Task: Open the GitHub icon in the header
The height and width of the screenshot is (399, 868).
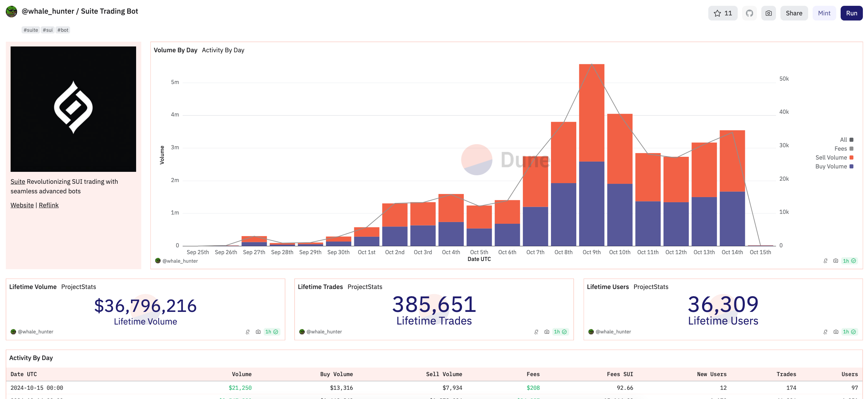Action: click(749, 13)
